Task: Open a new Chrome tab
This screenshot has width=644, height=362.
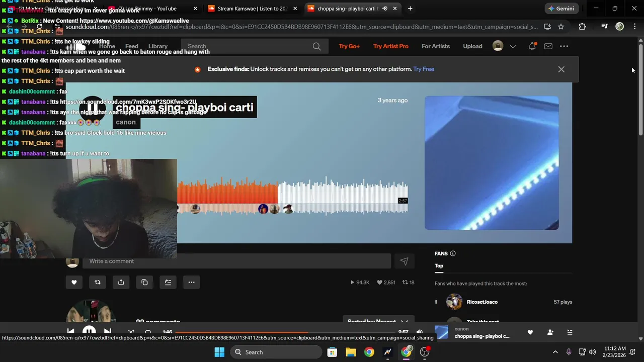Action: [x=410, y=9]
